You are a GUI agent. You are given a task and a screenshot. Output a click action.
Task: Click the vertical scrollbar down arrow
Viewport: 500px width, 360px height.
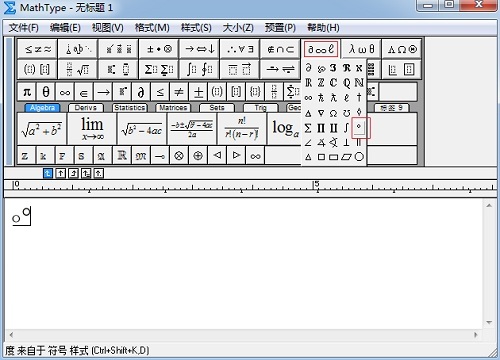(489, 322)
